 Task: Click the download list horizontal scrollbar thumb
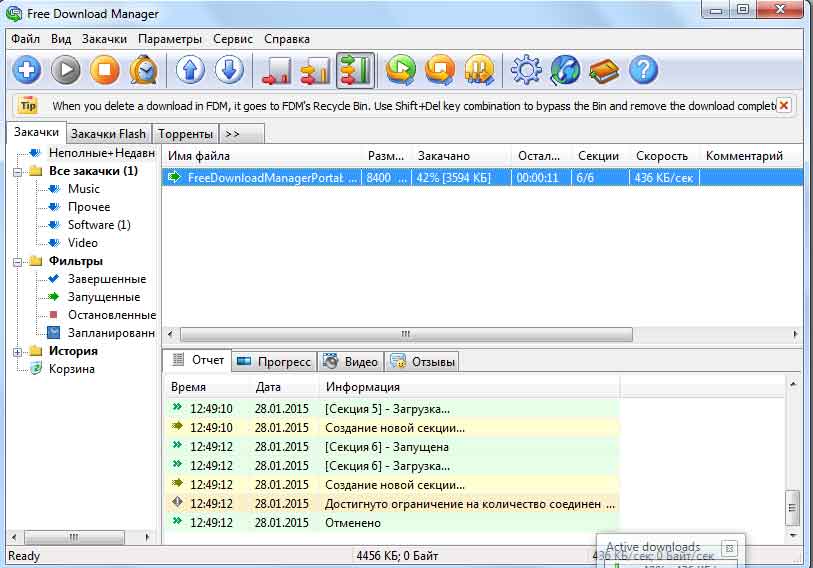406,334
